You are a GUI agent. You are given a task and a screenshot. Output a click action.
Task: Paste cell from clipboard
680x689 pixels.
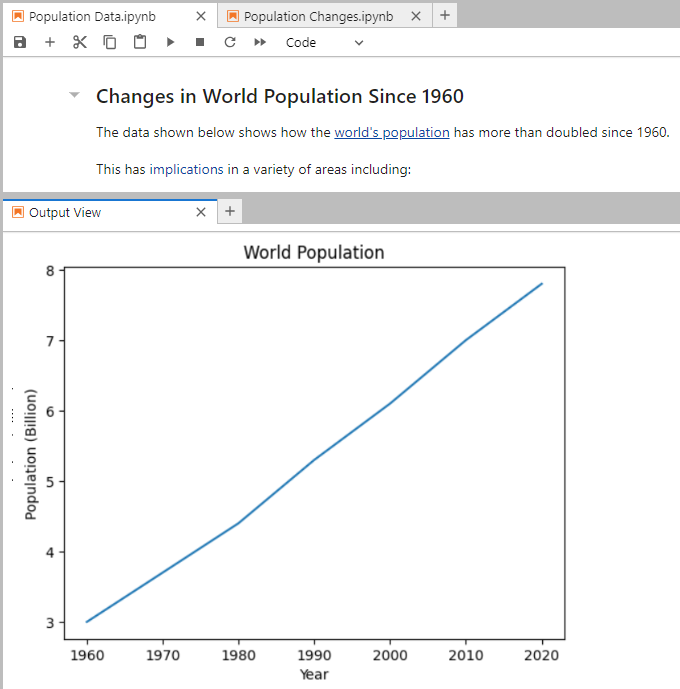(140, 42)
